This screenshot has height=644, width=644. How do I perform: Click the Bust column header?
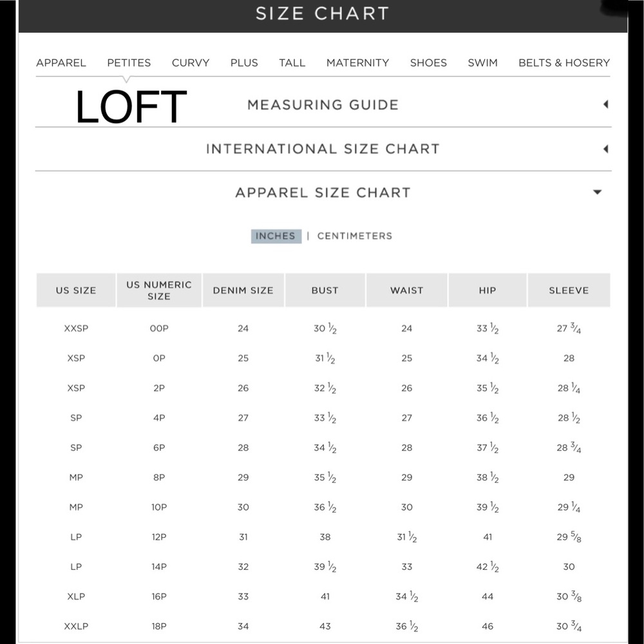pos(325,290)
